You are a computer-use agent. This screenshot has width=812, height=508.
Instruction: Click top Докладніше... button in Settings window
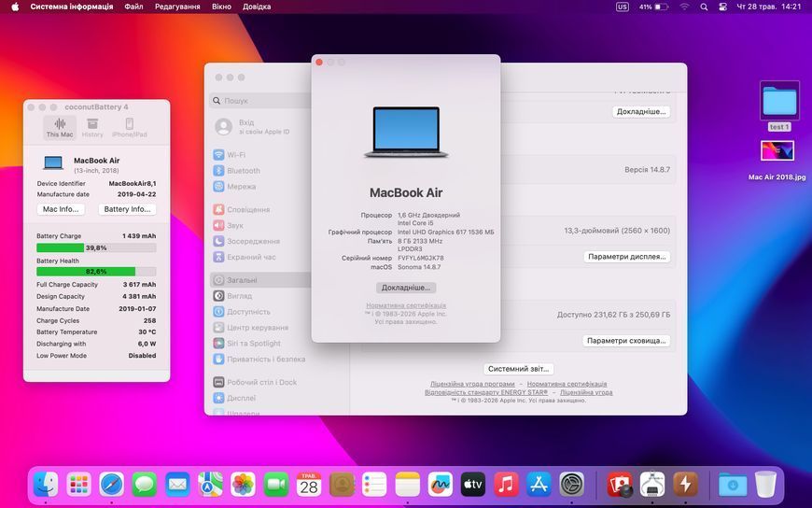[641, 111]
